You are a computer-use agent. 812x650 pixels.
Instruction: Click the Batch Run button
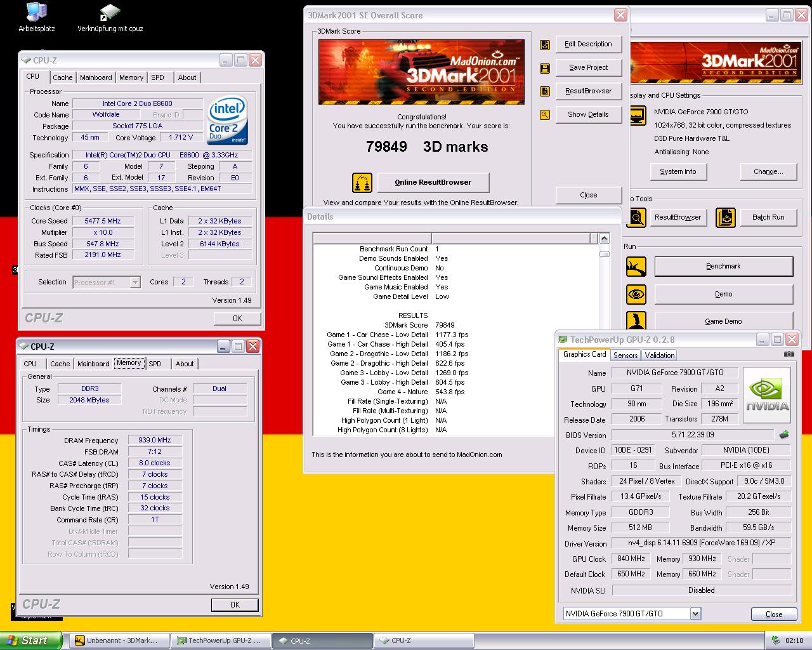768,218
